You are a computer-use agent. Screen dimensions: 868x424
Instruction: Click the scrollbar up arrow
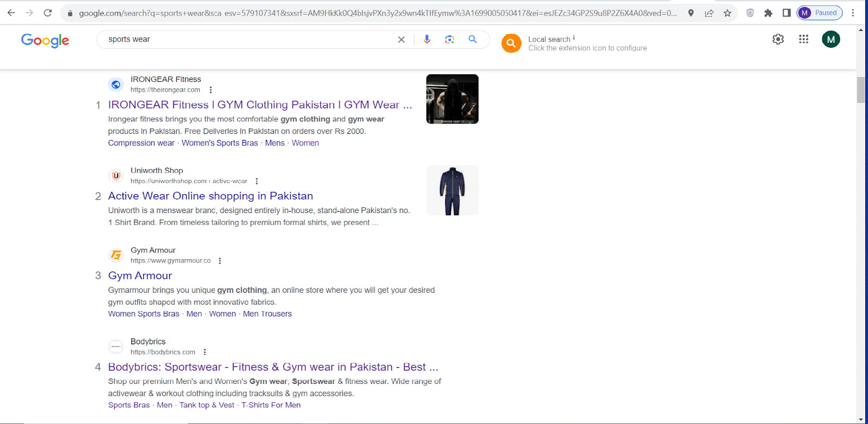coord(861,30)
